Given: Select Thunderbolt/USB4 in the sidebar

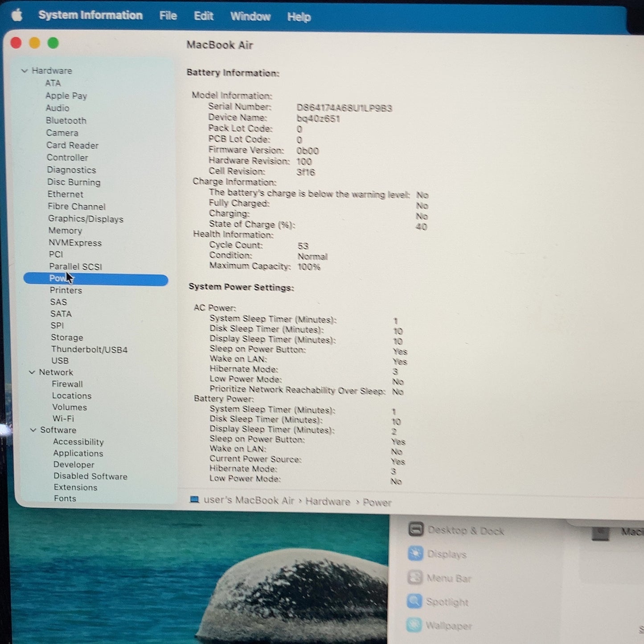Looking at the screenshot, I should click(89, 349).
